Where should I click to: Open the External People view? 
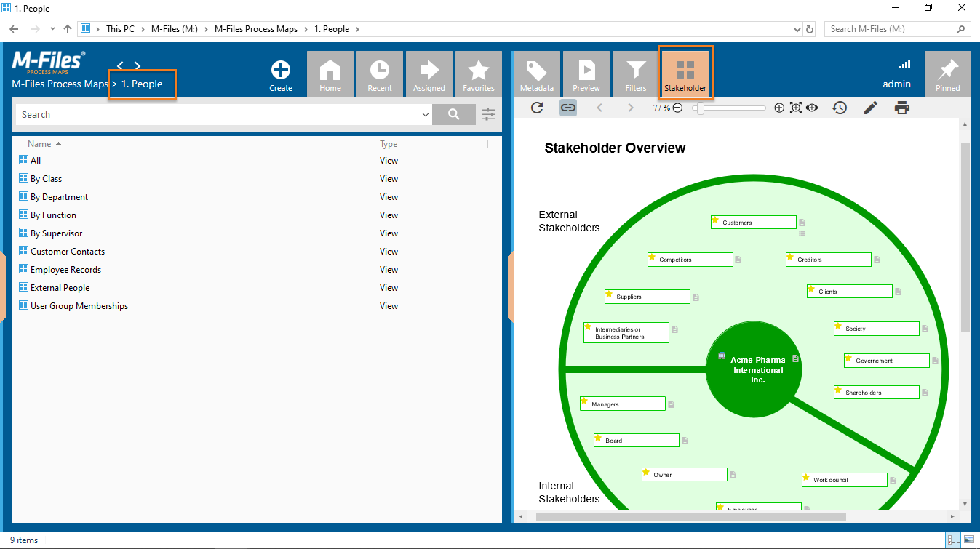click(x=60, y=287)
